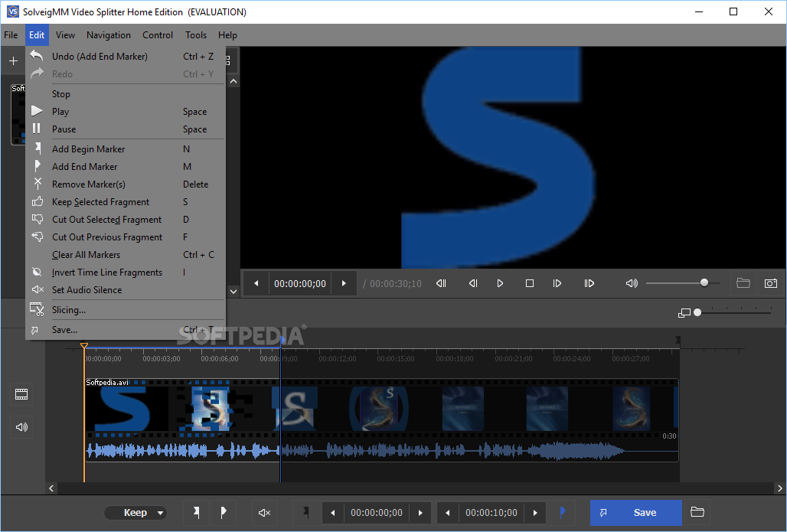Increase the fragment start time

click(420, 513)
